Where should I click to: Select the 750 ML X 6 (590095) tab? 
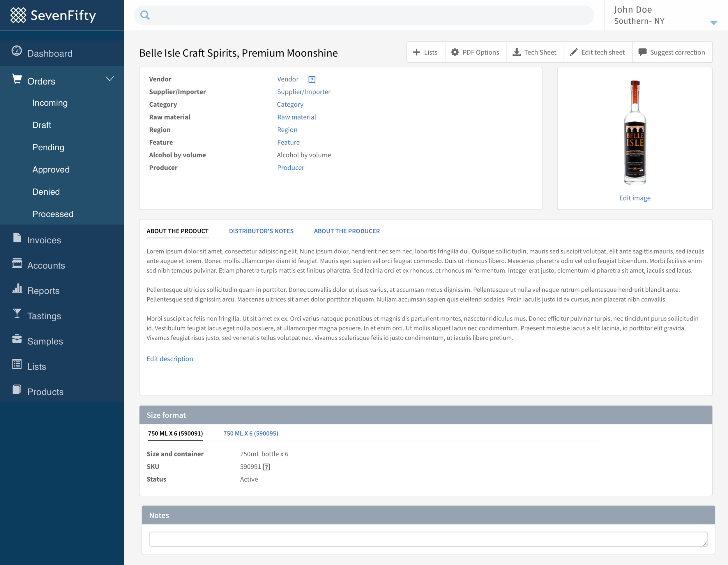tap(251, 433)
